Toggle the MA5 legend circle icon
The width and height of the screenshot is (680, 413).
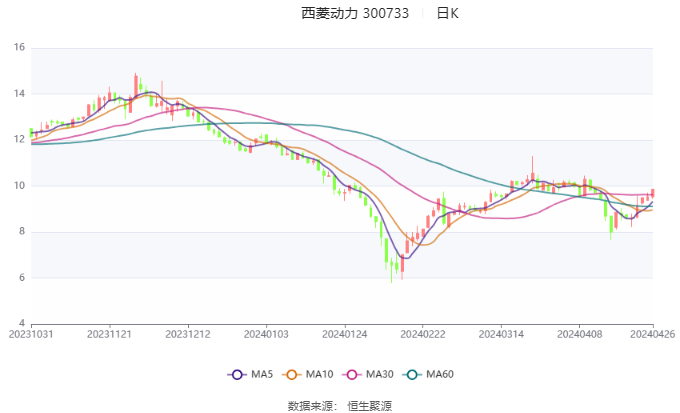(237, 374)
